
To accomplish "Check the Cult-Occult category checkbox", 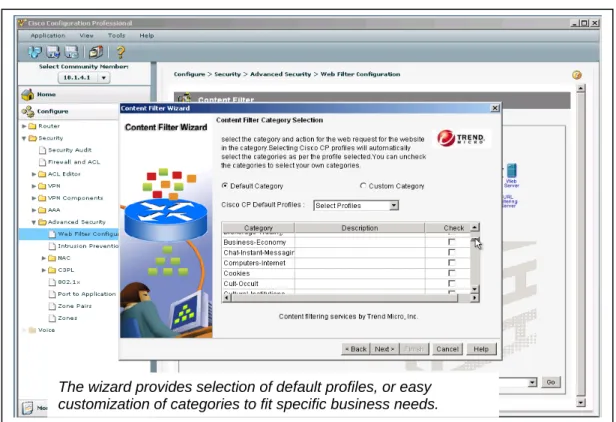I will tap(452, 283).
